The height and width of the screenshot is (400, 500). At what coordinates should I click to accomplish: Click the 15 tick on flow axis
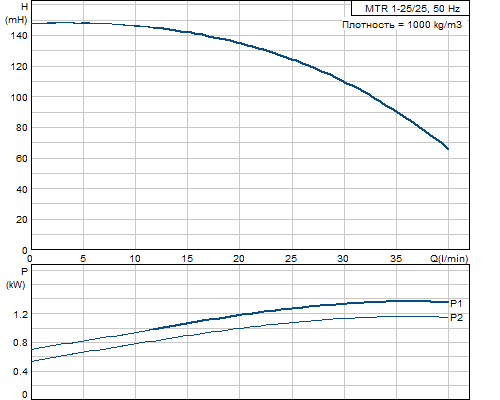pyautogui.click(x=187, y=259)
